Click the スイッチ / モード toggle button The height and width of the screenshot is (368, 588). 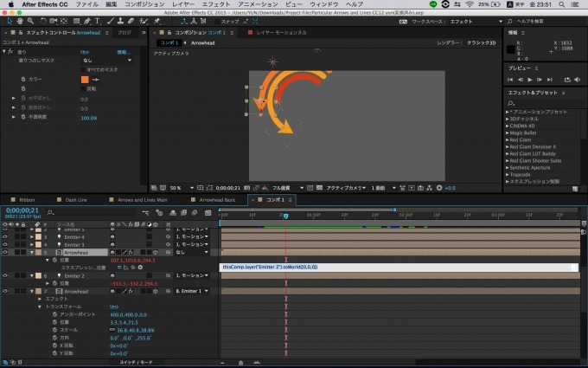pyautogui.click(x=134, y=362)
